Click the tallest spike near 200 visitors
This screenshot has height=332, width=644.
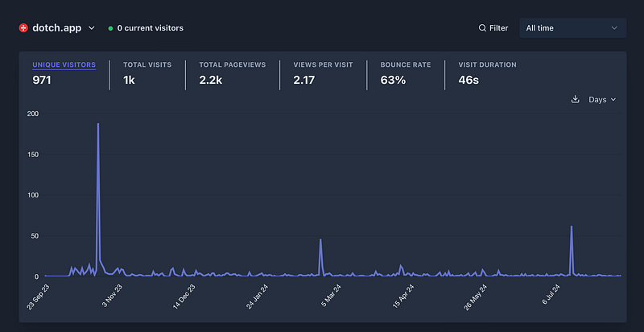pyautogui.click(x=98, y=126)
